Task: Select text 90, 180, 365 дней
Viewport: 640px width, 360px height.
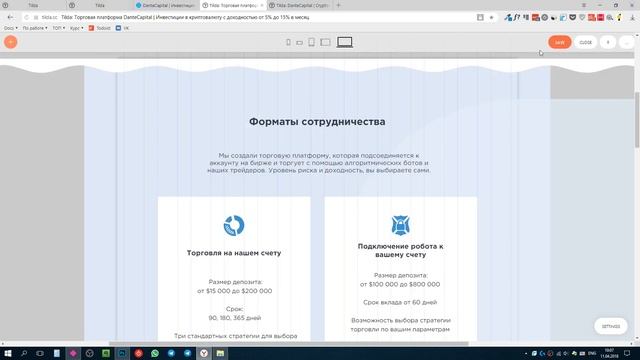Action: 235,318
